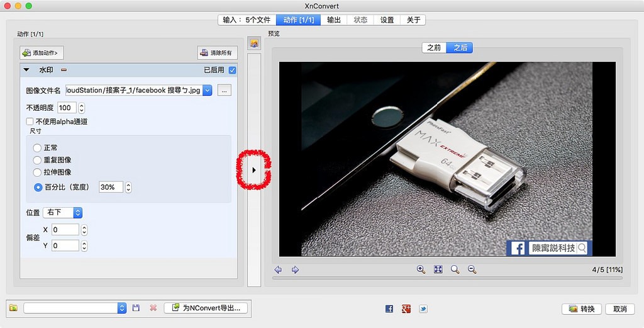Click the Y offset field

(x=65, y=246)
